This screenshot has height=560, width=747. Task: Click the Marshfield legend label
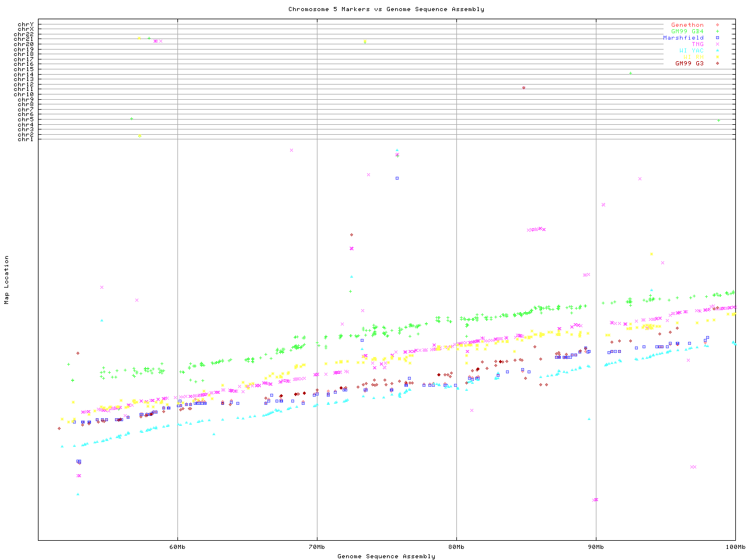coord(683,38)
